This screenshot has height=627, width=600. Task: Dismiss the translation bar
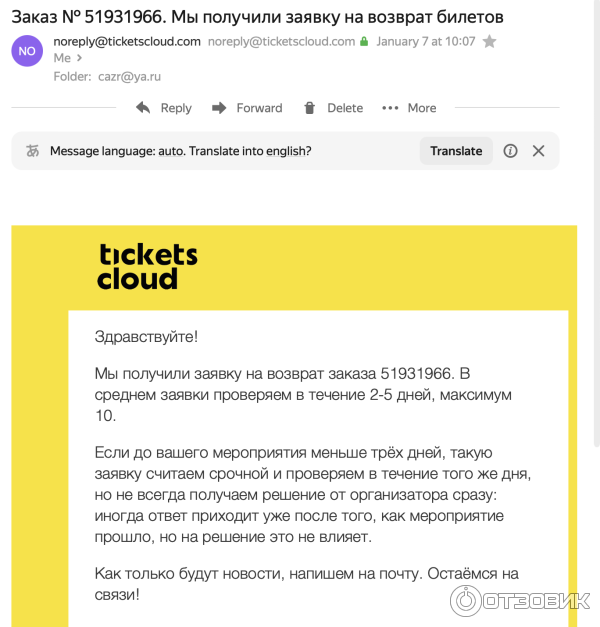(538, 151)
